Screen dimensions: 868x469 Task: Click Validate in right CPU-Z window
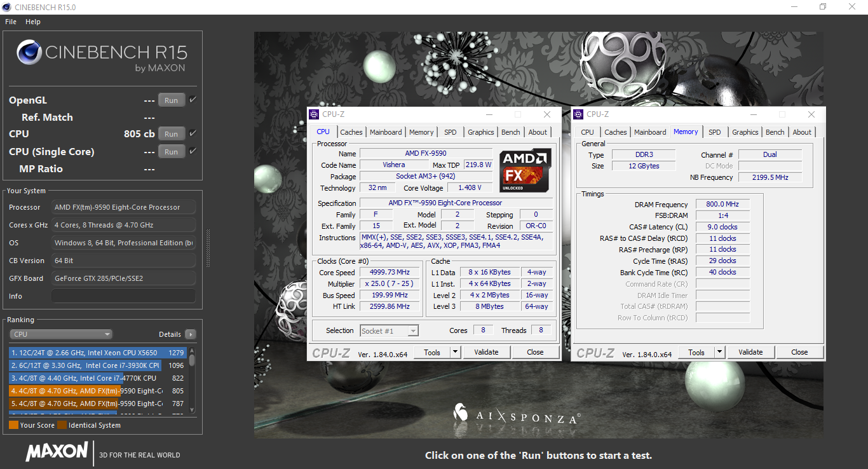750,352
